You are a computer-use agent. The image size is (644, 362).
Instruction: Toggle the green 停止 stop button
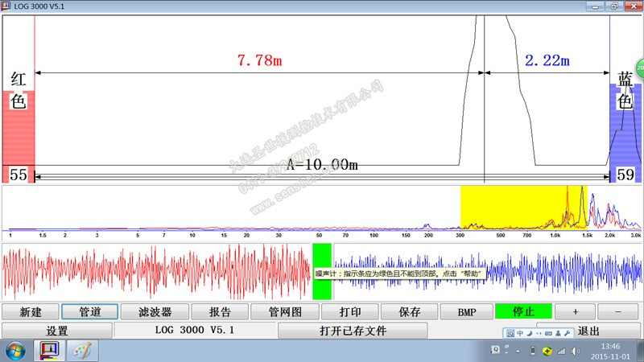(522, 311)
